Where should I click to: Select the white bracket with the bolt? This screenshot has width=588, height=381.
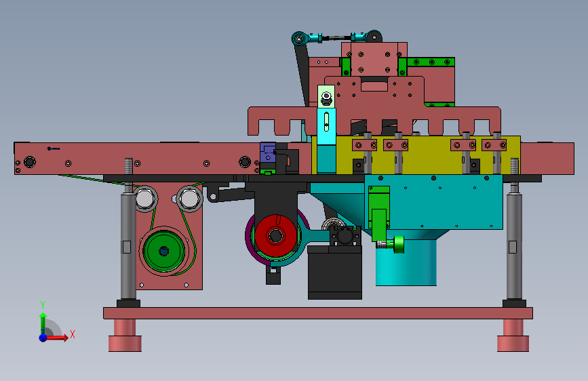click(326, 97)
